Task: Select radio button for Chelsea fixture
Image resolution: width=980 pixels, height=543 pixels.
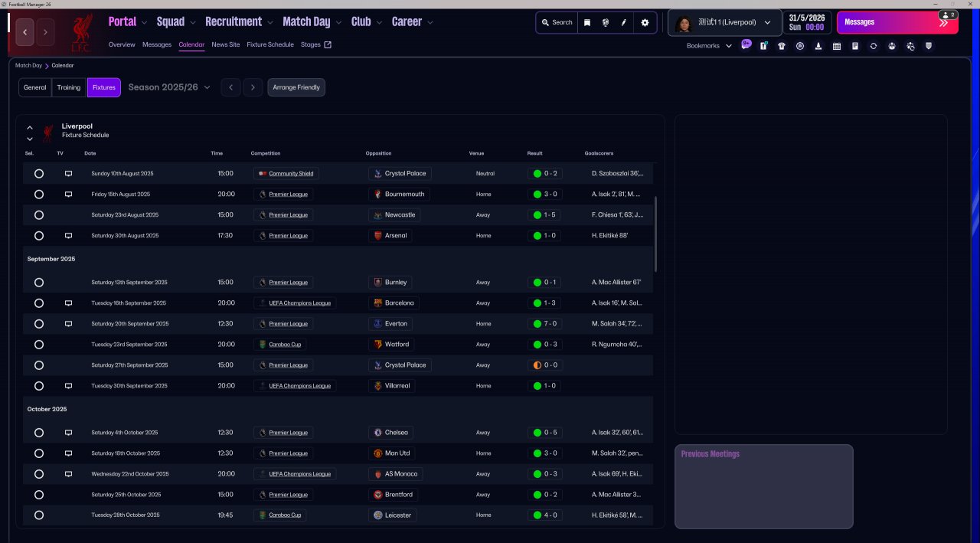Action: click(39, 433)
